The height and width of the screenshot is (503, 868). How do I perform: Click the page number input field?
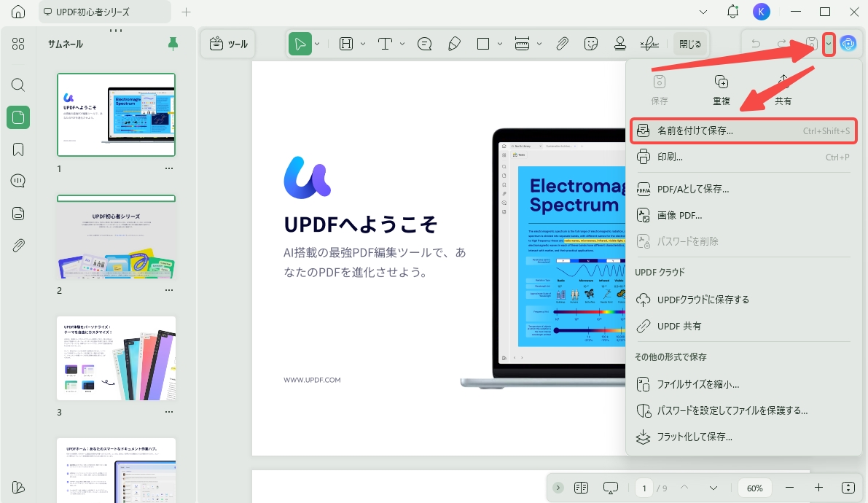[644, 488]
